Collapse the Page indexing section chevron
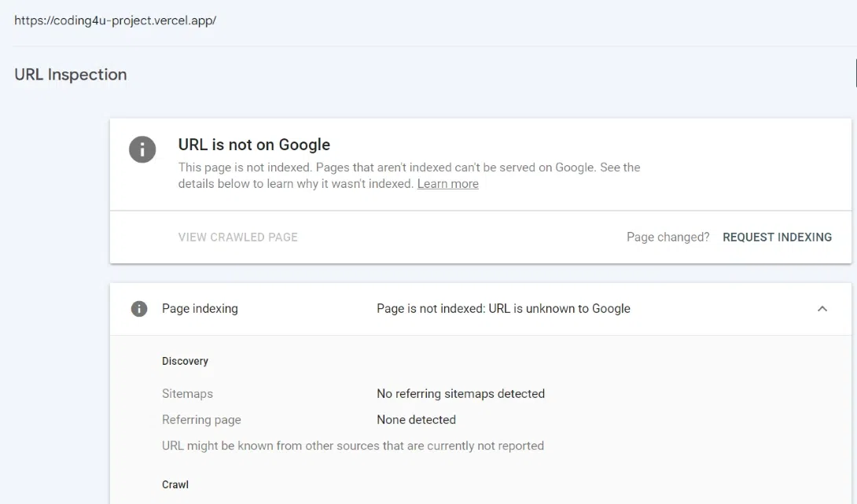This screenshot has width=857, height=504. point(822,309)
